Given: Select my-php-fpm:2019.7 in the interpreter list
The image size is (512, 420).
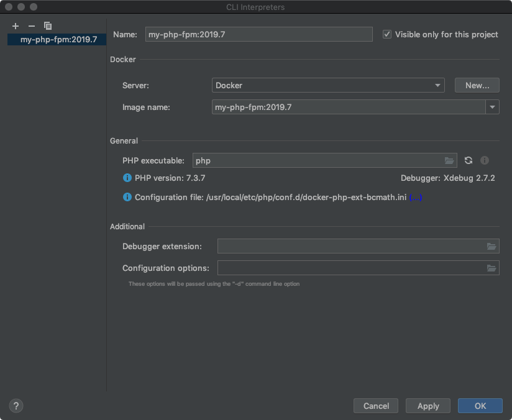Looking at the screenshot, I should [56, 39].
